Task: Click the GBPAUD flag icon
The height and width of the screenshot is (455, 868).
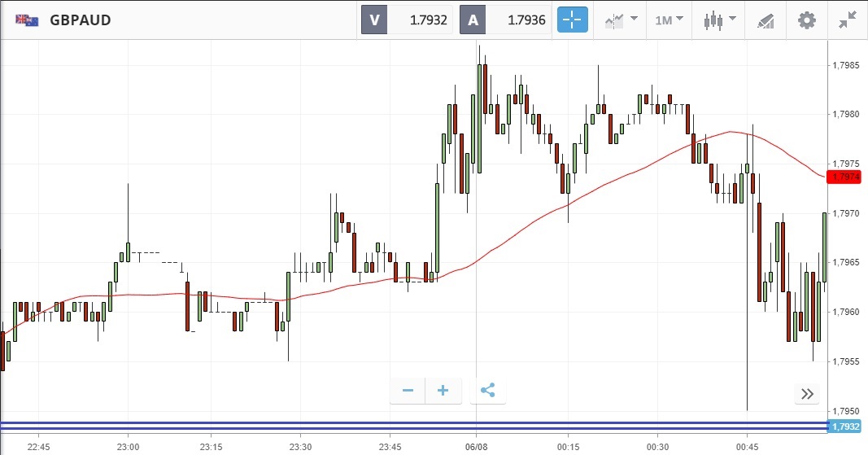Action: [x=27, y=20]
